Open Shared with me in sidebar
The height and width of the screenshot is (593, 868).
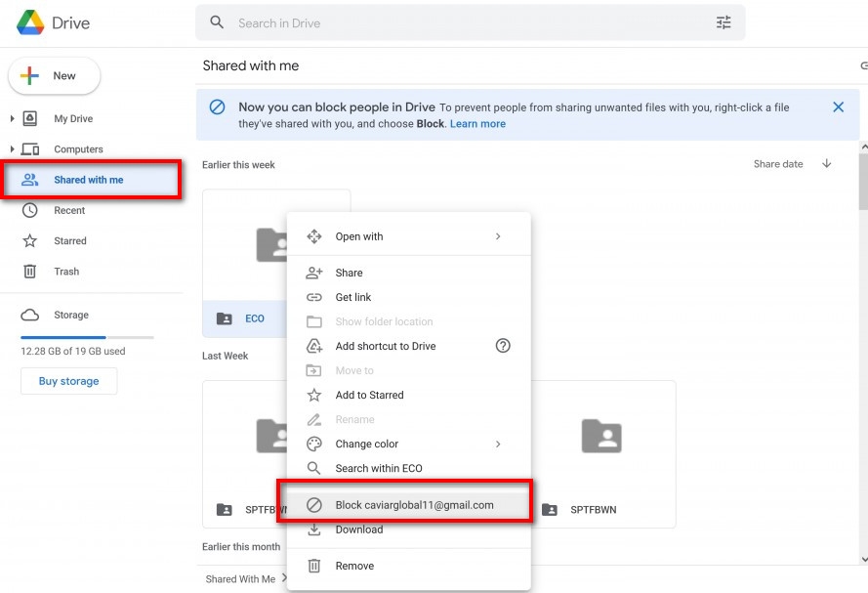coord(92,180)
